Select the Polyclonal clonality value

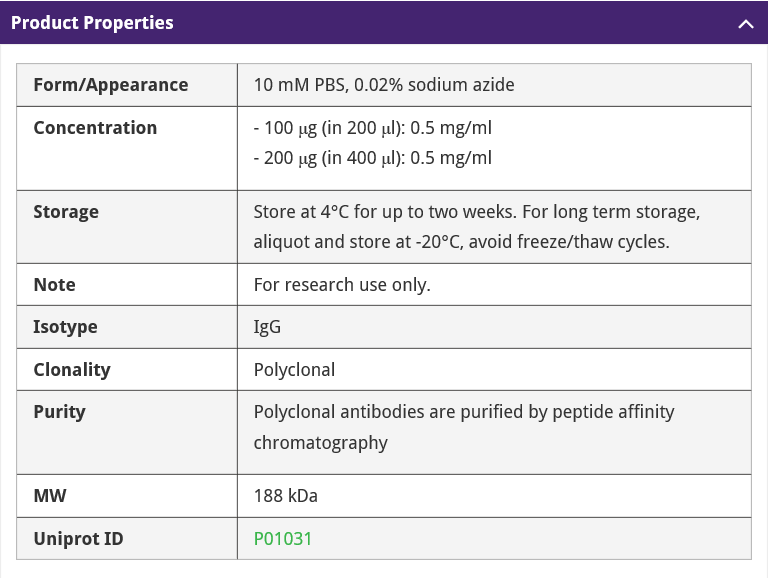[x=294, y=369]
